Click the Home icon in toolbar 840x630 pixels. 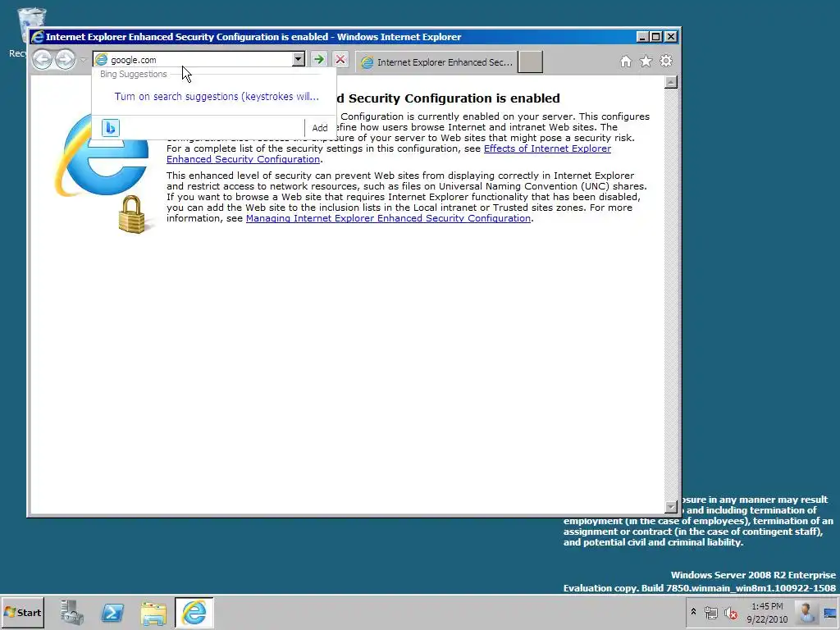(626, 61)
